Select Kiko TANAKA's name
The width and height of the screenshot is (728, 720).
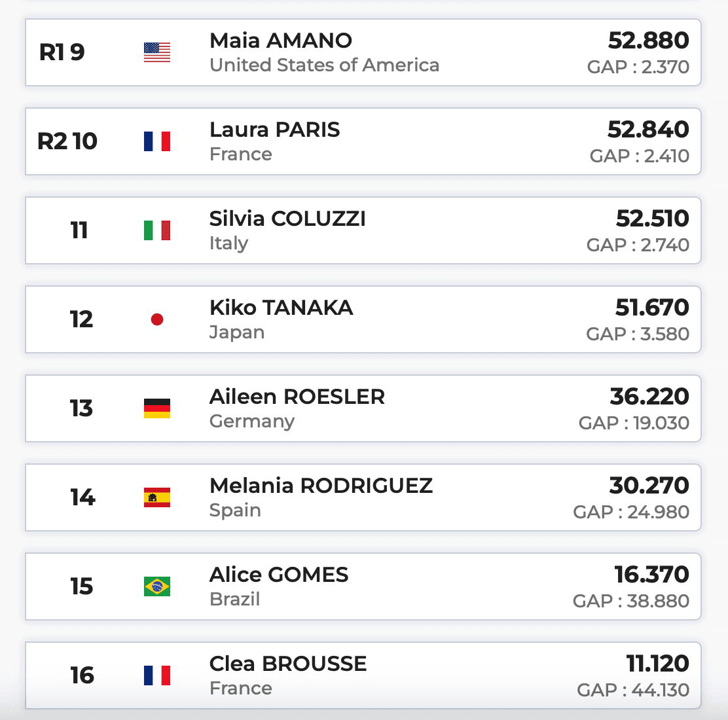pos(282,308)
